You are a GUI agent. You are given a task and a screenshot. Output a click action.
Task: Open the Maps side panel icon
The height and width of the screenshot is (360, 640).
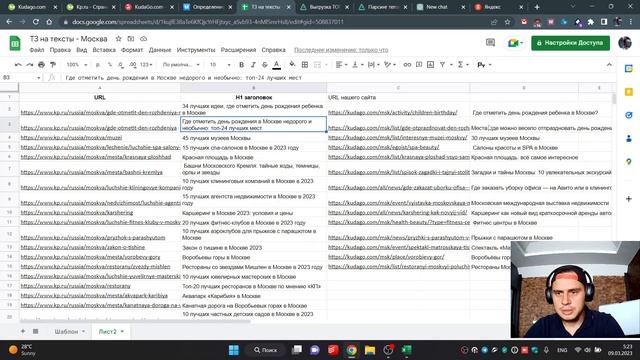(629, 162)
